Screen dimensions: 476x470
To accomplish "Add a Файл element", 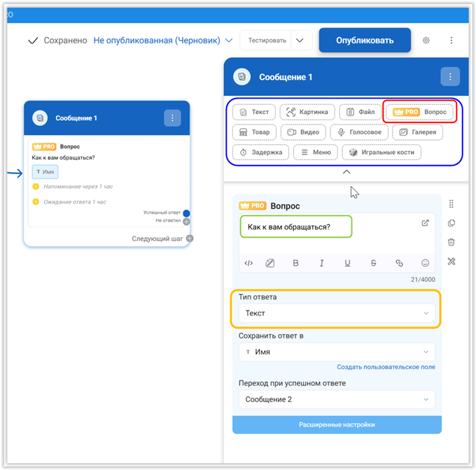I will point(360,112).
